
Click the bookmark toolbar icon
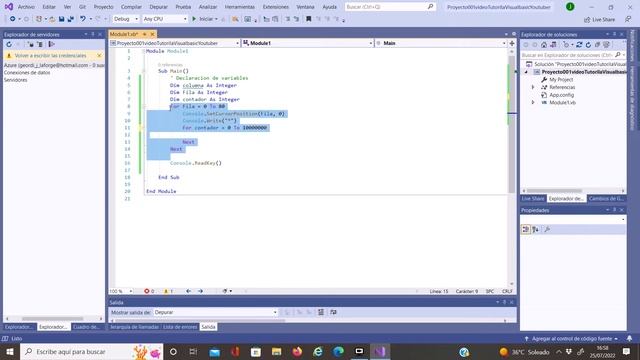coord(309,19)
